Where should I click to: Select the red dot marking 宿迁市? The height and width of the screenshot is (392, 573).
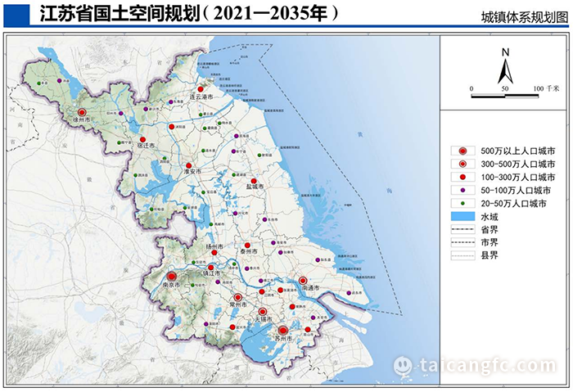point(142,139)
